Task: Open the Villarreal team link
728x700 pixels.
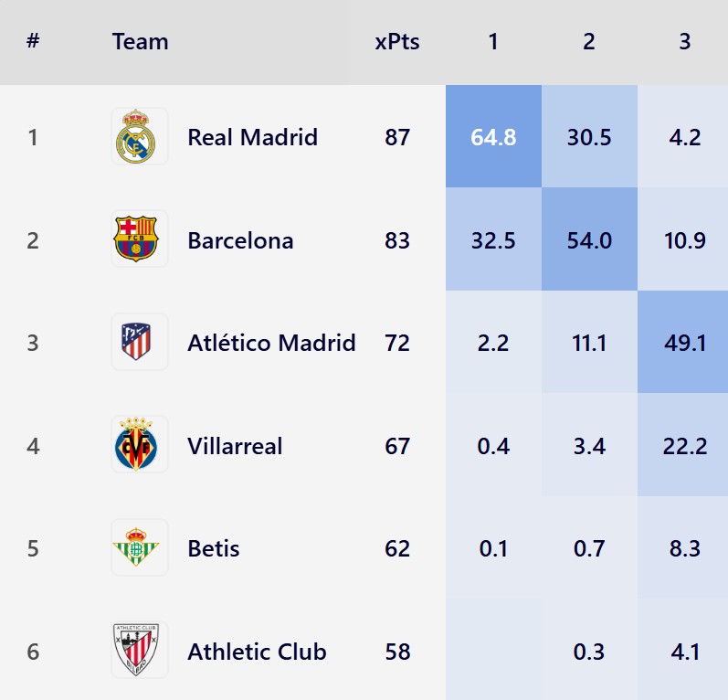Action: pos(235,446)
